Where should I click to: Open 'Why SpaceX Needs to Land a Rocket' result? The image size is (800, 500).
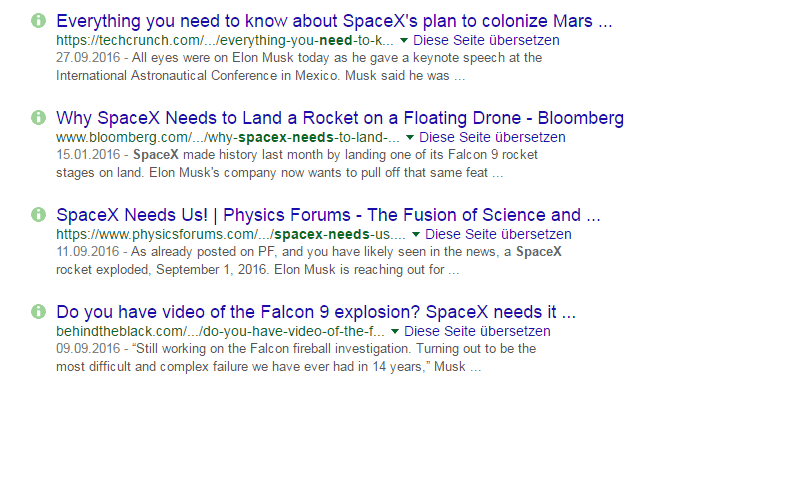[x=340, y=118]
